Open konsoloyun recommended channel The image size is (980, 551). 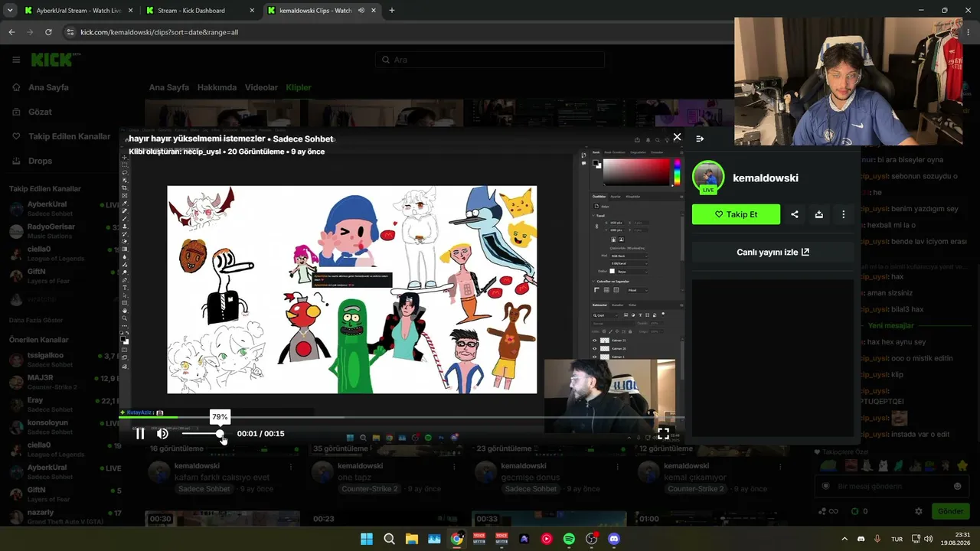click(x=65, y=426)
